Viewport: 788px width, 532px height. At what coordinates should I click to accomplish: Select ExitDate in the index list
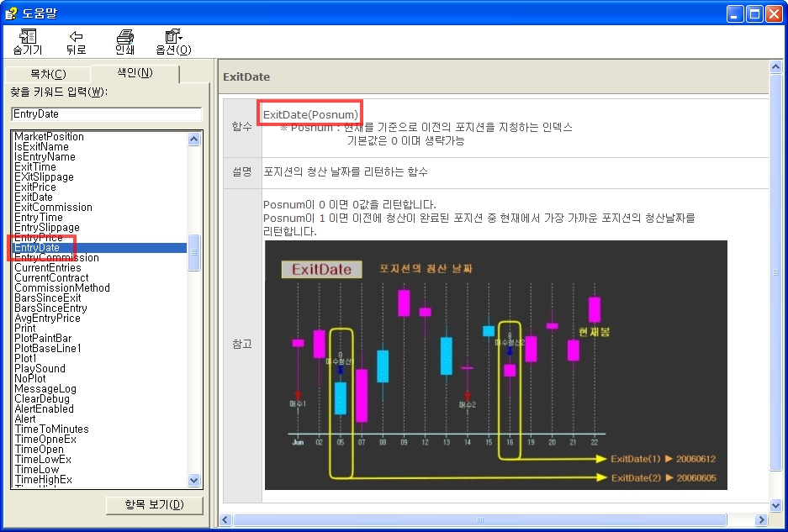pyautogui.click(x=34, y=198)
